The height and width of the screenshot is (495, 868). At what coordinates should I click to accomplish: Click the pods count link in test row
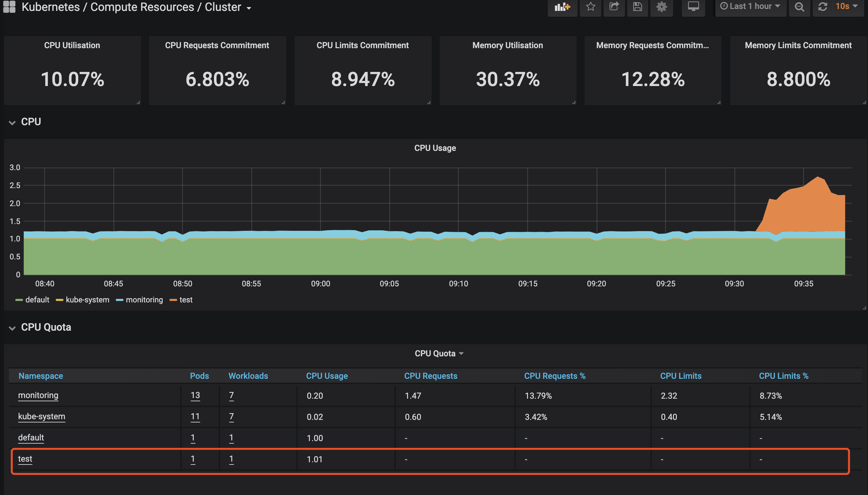point(193,459)
